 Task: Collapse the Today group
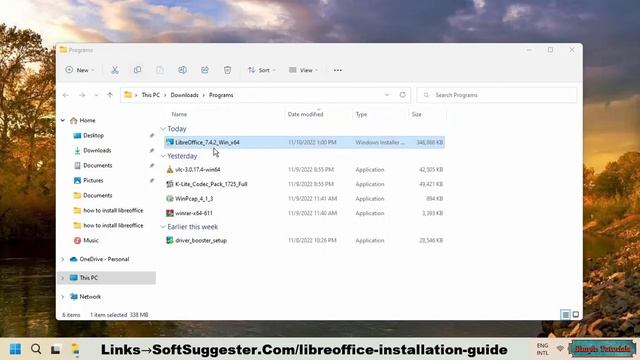(163, 129)
